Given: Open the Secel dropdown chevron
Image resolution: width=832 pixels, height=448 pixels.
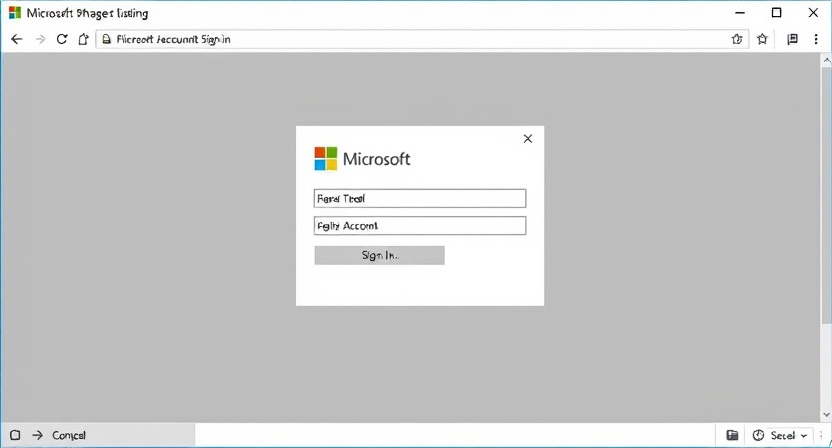Looking at the screenshot, I should pos(803,436).
